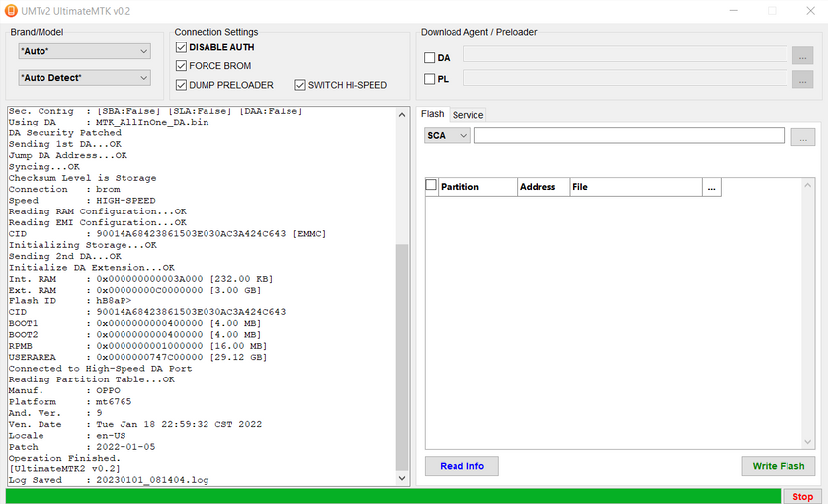Click the 'Flash ID : hB8aP>' log line

tap(70, 301)
